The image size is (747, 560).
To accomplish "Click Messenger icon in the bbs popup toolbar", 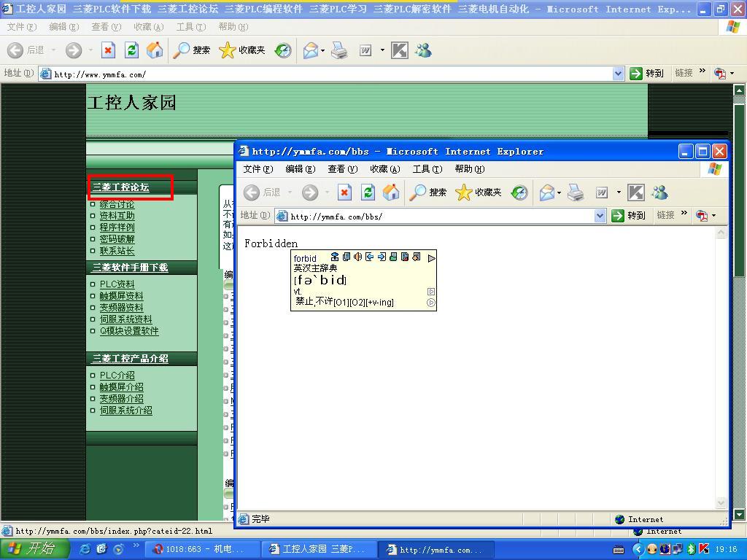I will [659, 192].
